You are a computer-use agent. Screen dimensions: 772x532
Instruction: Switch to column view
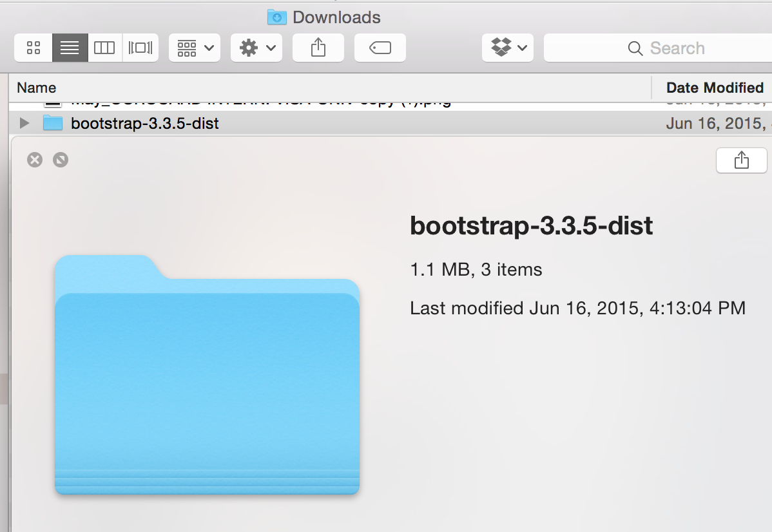click(x=104, y=48)
